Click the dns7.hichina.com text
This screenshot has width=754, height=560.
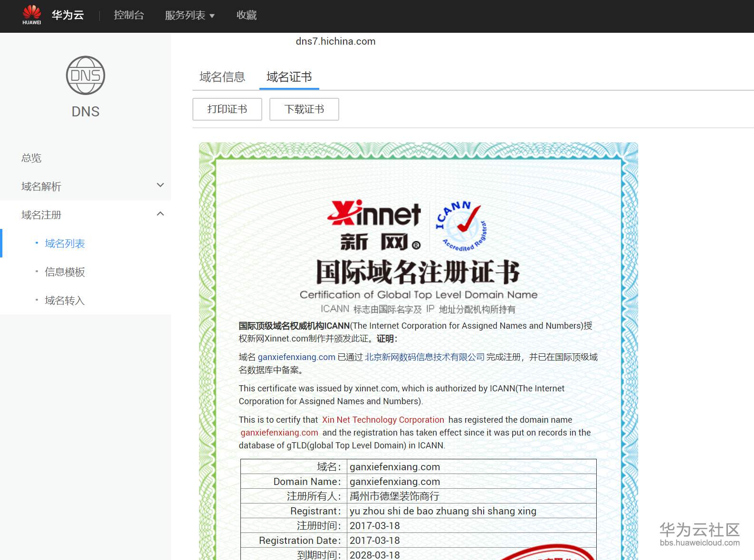coord(335,41)
